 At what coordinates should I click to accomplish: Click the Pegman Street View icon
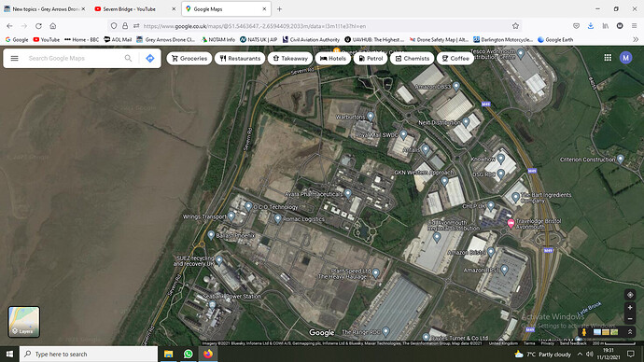click(x=583, y=331)
